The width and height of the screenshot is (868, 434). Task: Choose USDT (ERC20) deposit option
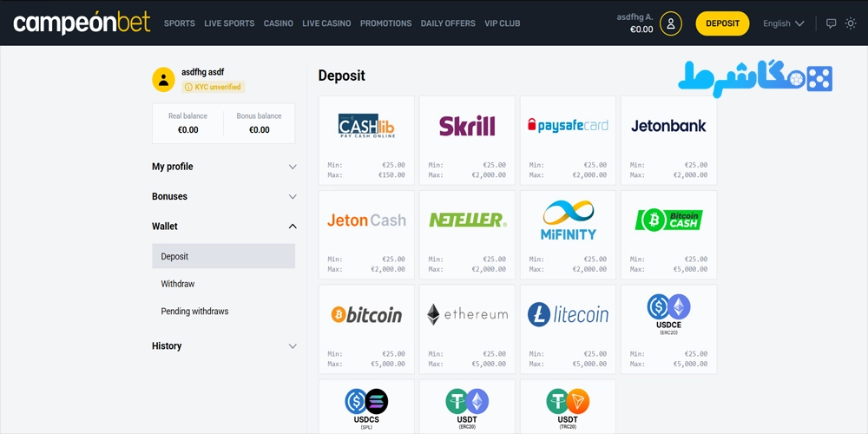(x=467, y=407)
